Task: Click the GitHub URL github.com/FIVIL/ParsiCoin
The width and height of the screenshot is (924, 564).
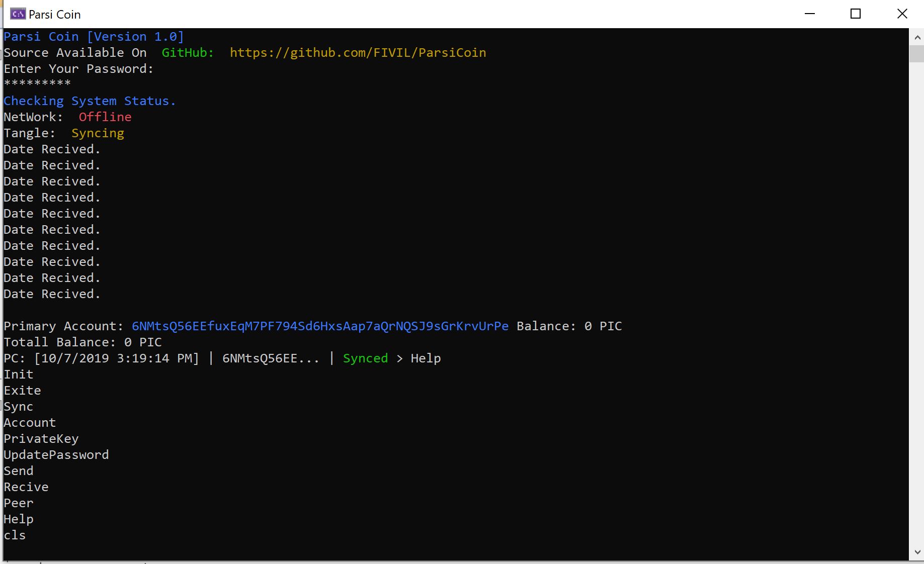Action: [x=358, y=53]
